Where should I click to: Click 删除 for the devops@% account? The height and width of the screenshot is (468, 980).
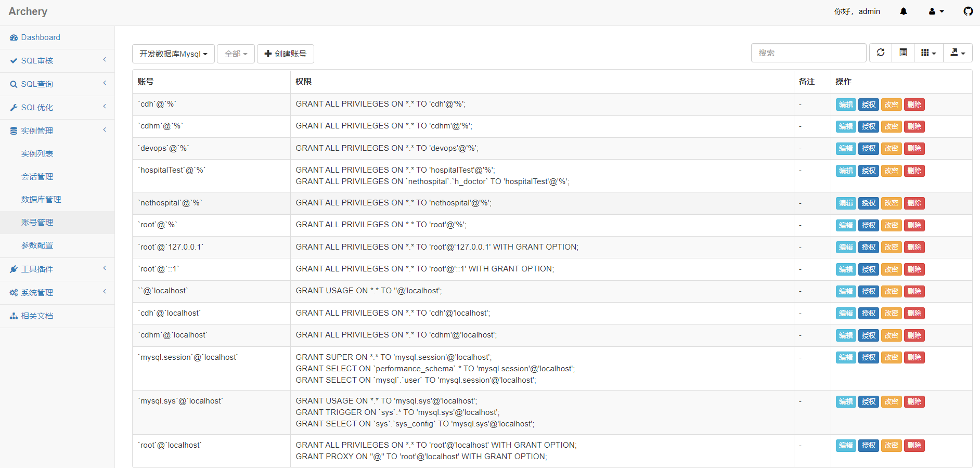[914, 149]
